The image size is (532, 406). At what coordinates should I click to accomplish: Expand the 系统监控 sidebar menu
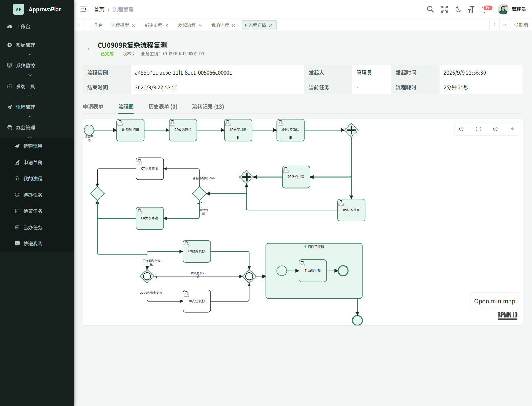coord(37,66)
